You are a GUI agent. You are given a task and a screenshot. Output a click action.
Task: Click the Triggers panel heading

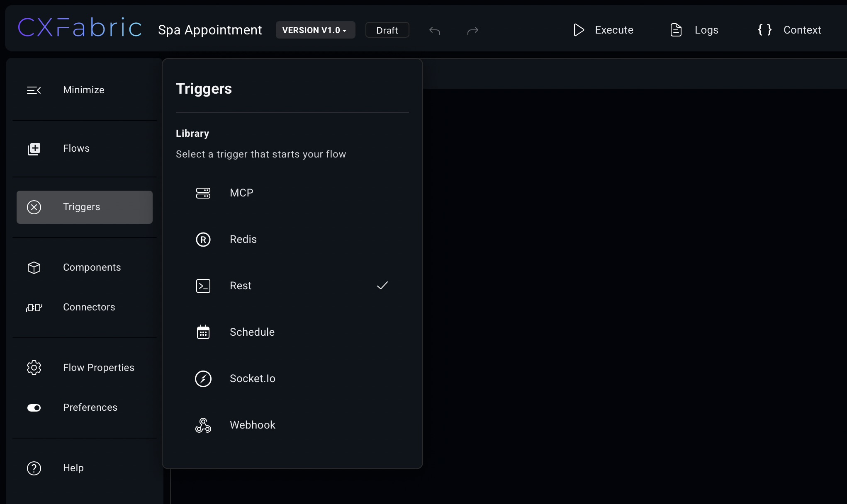point(204,89)
